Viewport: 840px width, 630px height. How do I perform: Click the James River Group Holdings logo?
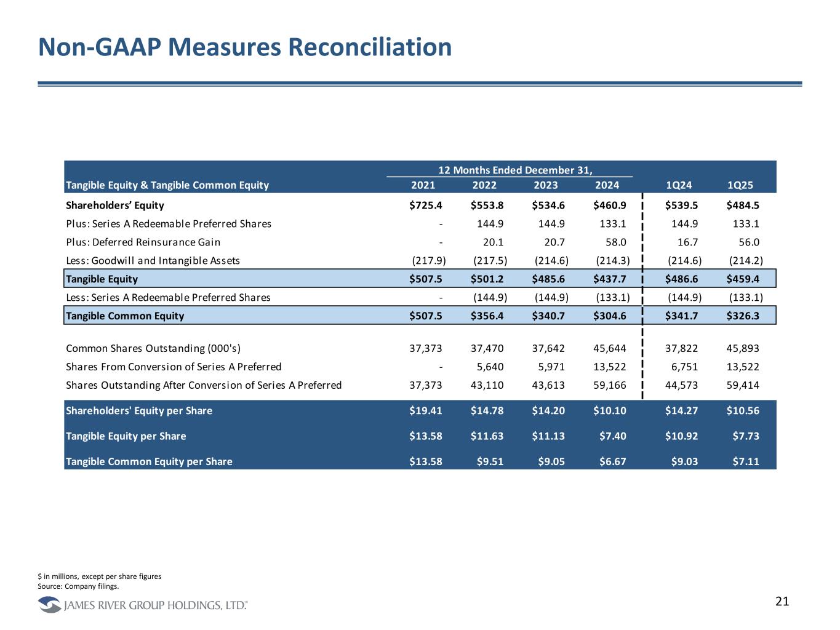[143, 605]
